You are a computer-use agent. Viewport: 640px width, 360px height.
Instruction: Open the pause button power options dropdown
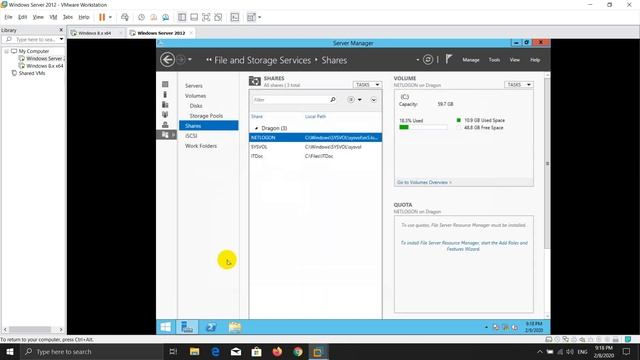tap(110, 17)
